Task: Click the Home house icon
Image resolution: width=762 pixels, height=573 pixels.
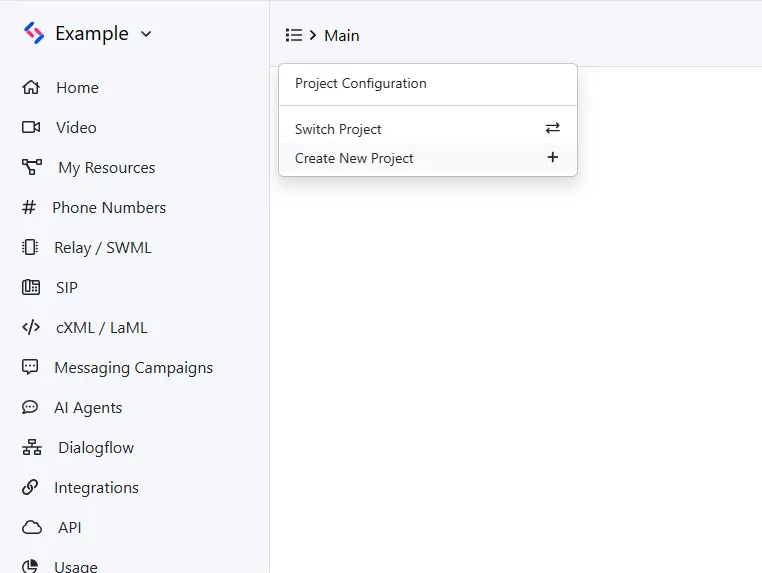Action: (x=31, y=88)
